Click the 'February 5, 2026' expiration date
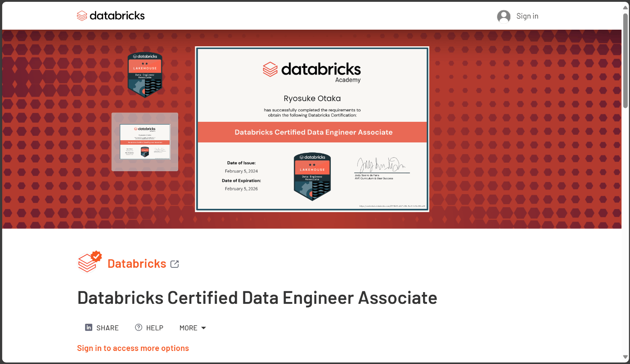The image size is (630, 364). tap(241, 189)
